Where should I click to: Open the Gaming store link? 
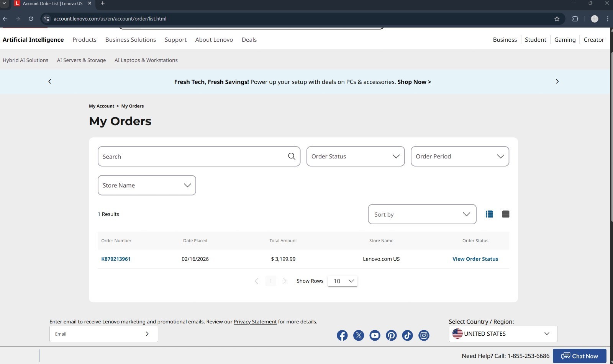coord(565,40)
